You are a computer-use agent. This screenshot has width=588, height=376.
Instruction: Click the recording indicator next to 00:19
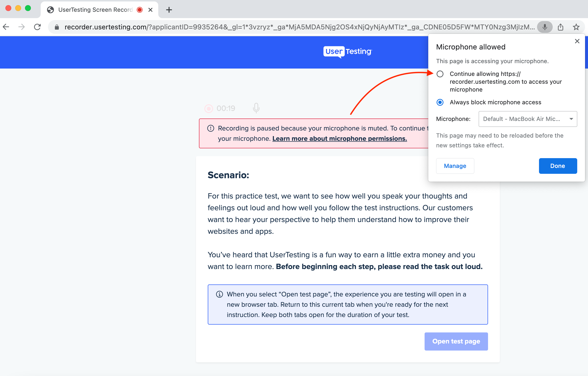(x=209, y=108)
